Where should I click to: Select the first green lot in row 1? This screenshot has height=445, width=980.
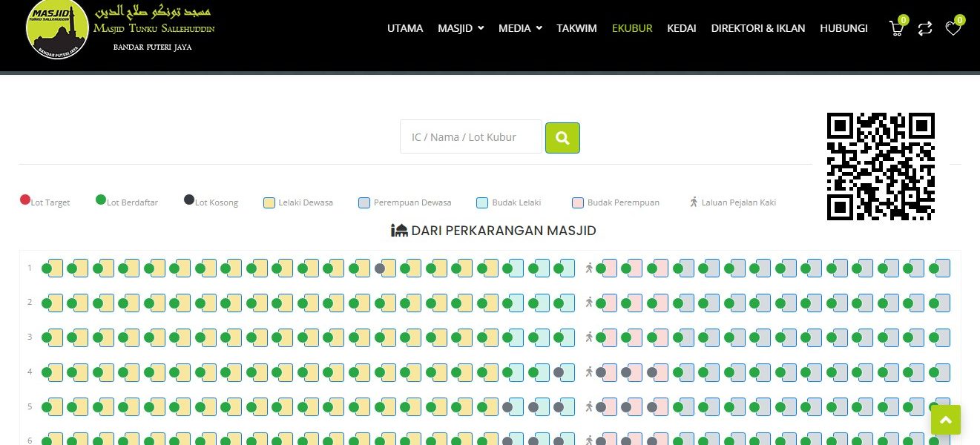tap(47, 268)
